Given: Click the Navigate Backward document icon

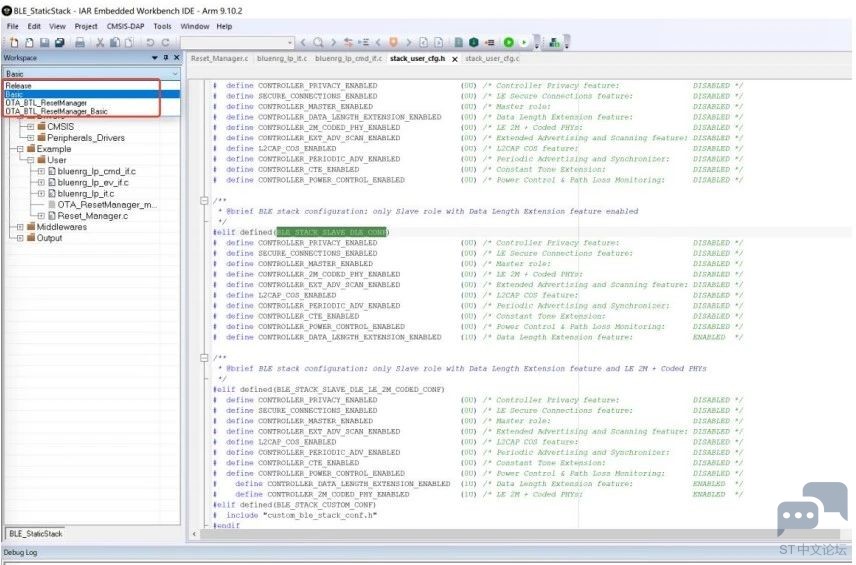Looking at the screenshot, I should click(x=423, y=43).
